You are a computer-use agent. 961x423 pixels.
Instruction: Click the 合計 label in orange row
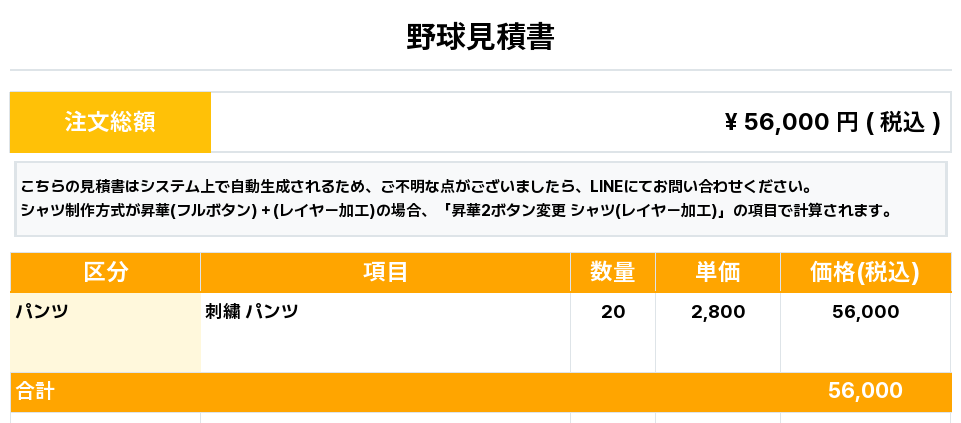click(34, 392)
